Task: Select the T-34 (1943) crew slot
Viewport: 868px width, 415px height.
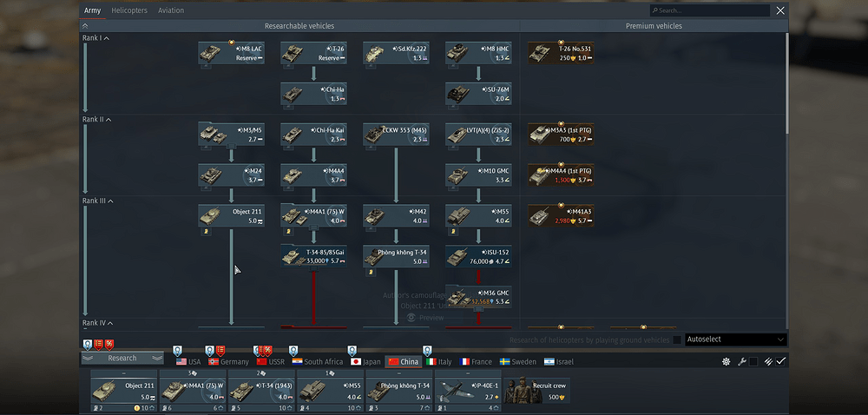Action: 260,392
